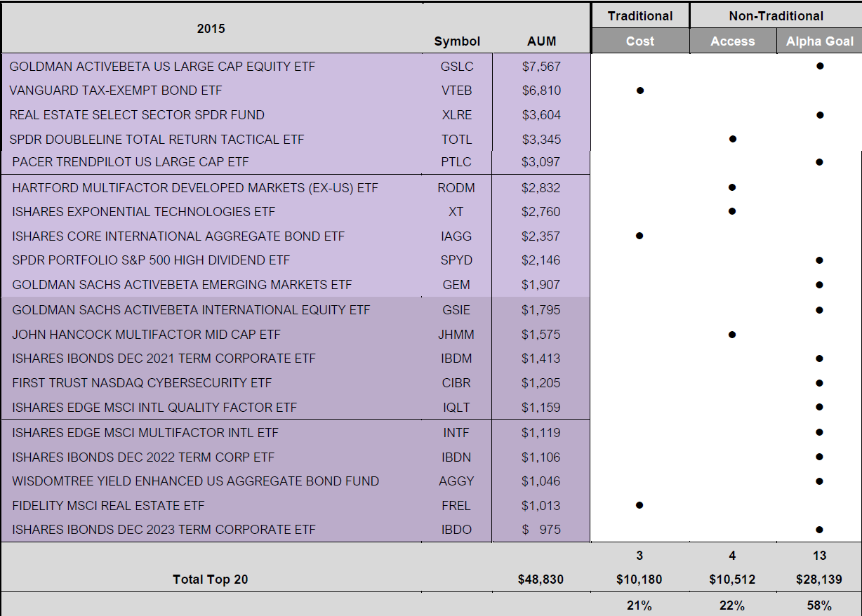Select the 21% Cost percentage
862x616 pixels.
(639, 605)
